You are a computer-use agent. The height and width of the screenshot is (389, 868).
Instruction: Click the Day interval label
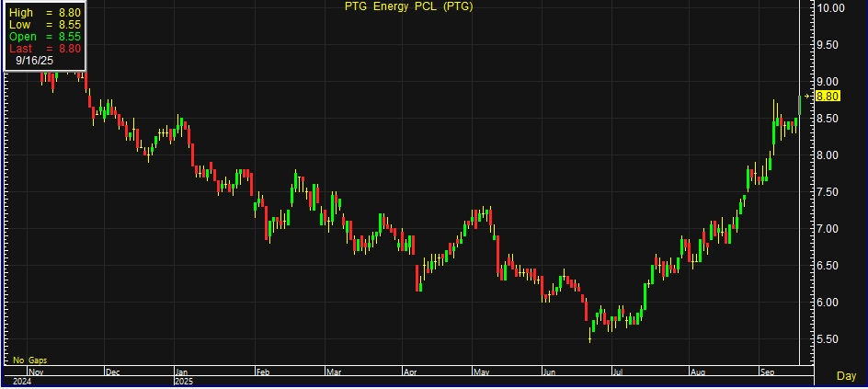(x=846, y=376)
